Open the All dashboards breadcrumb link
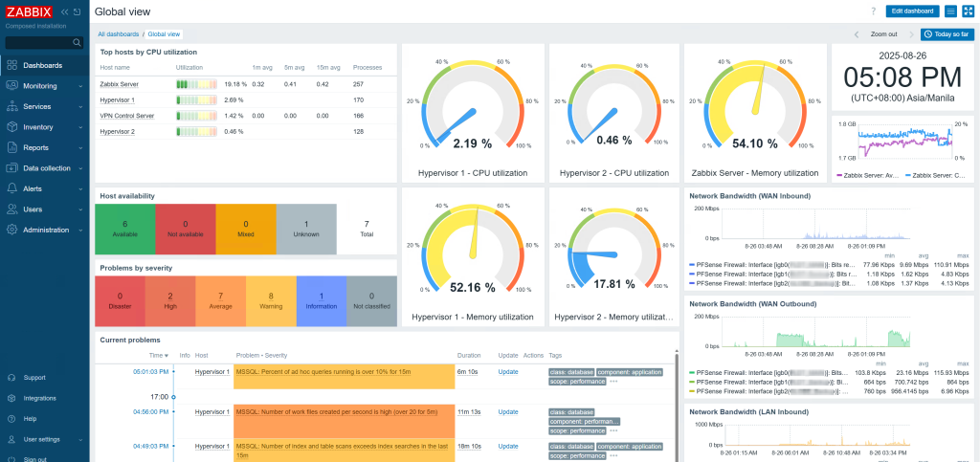The height and width of the screenshot is (462, 980). tap(118, 34)
